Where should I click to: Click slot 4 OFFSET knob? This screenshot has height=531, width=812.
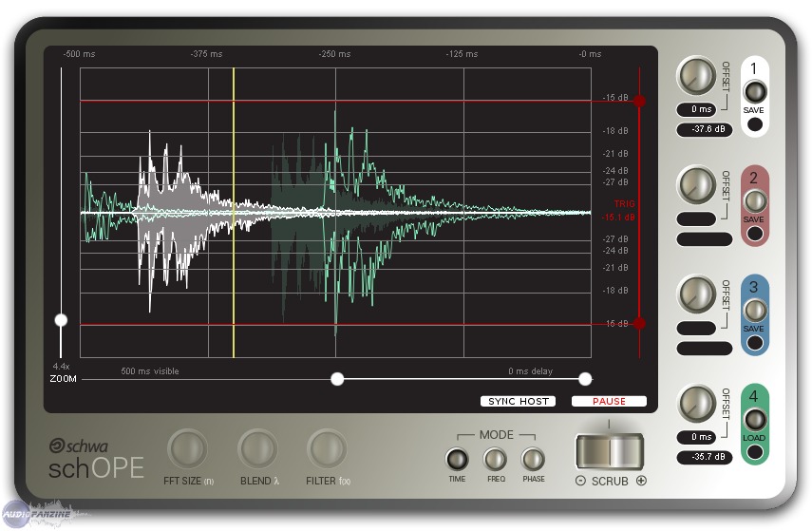pos(696,404)
